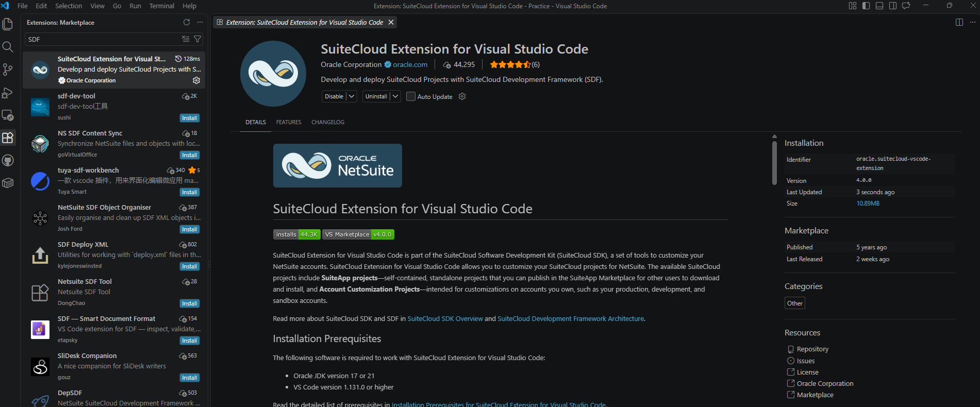Click the SDF Deploy XML extension icon
980x407 pixels.
(x=40, y=256)
